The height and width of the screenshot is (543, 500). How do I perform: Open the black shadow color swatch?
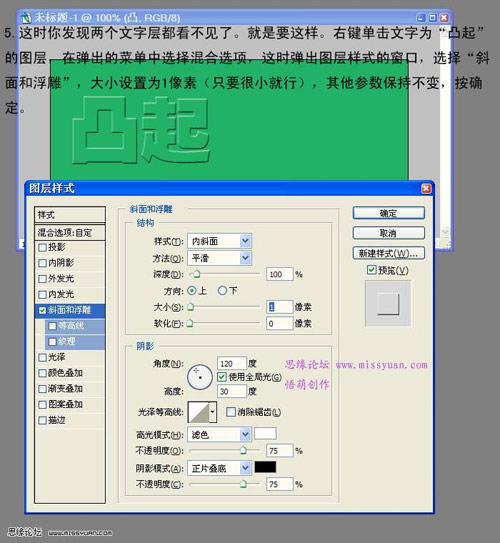click(265, 467)
